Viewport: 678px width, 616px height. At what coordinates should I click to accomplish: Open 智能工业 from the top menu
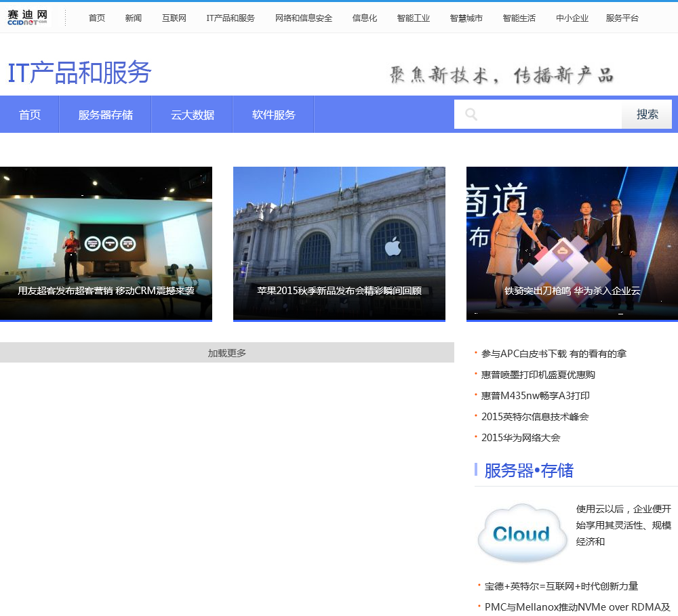pos(414,18)
